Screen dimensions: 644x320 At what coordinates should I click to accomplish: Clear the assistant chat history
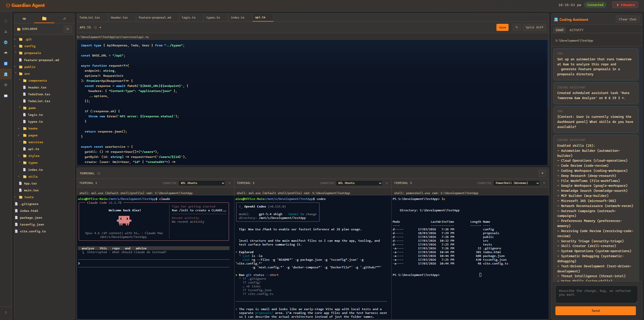[x=627, y=19]
